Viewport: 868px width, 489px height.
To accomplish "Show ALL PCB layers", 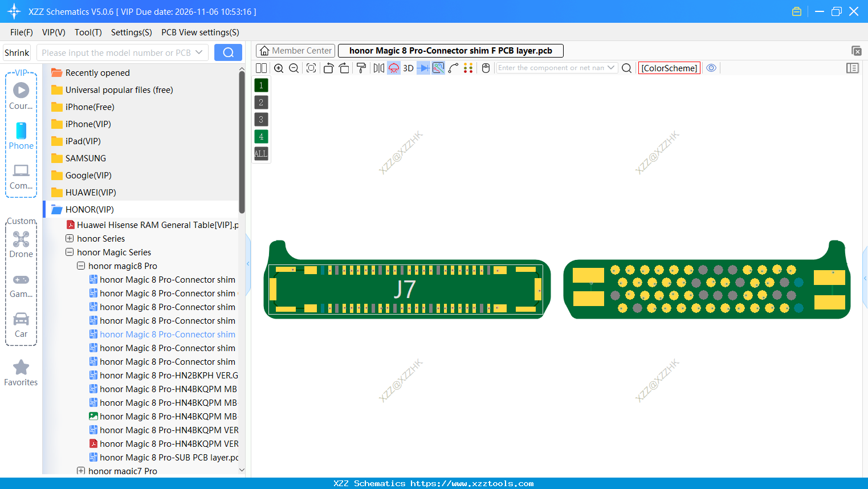I will 261,154.
